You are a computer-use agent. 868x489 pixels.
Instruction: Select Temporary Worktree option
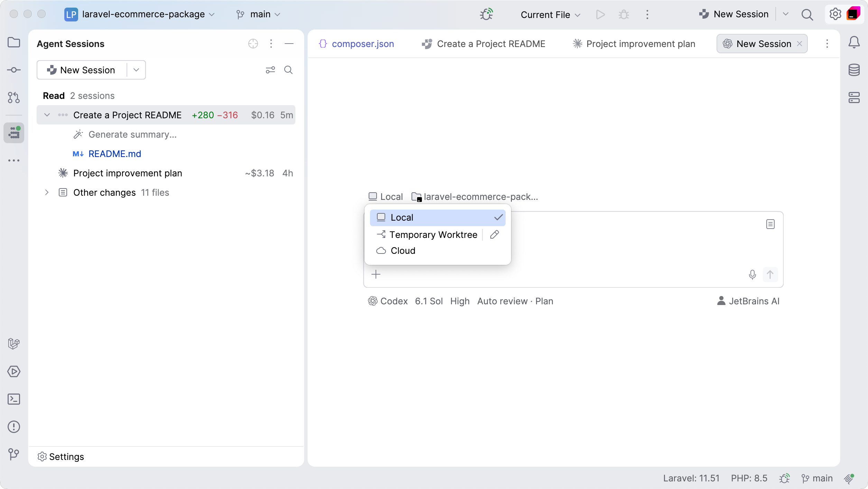[x=427, y=235]
